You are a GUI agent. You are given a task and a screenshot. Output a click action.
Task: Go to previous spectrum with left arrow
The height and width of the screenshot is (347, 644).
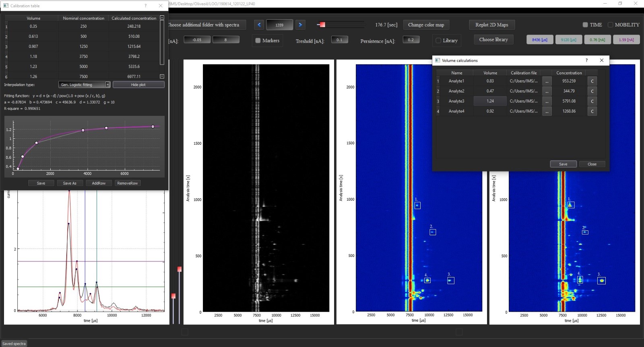point(259,25)
